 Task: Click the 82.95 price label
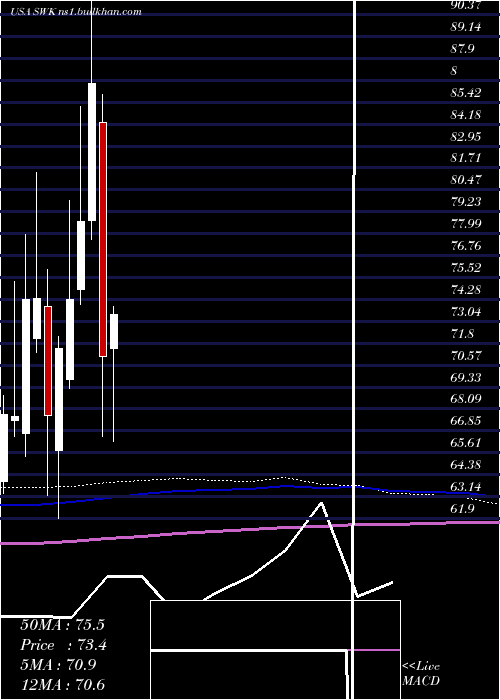pos(466,137)
